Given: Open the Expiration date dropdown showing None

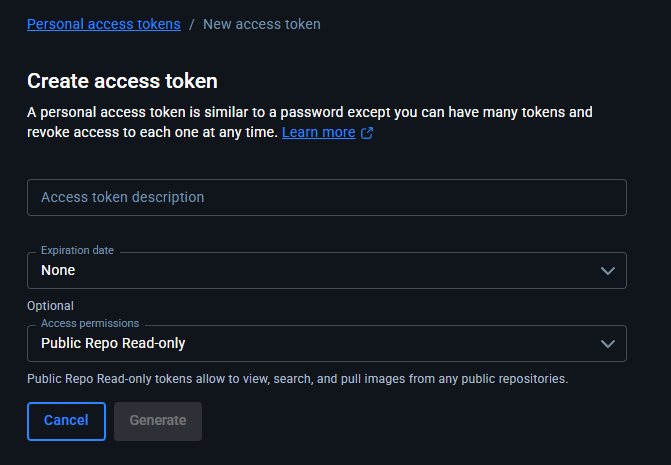Looking at the screenshot, I should click(326, 270).
